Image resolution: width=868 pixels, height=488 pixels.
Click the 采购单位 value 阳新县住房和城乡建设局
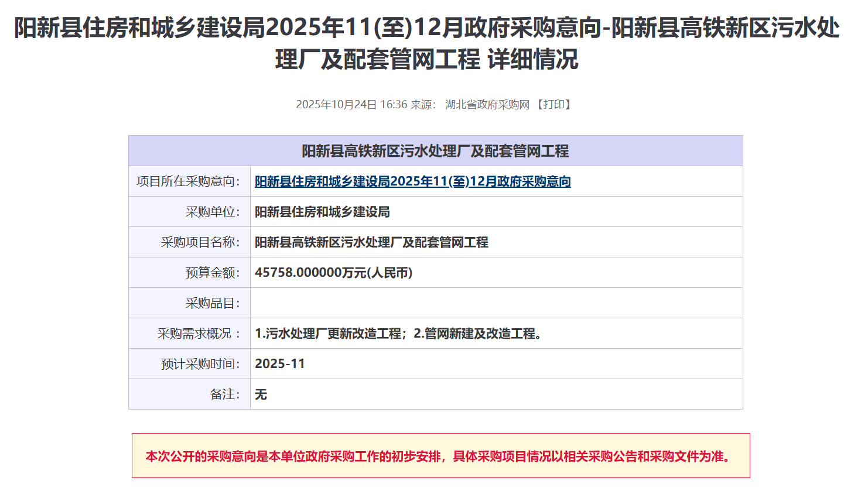pos(322,212)
